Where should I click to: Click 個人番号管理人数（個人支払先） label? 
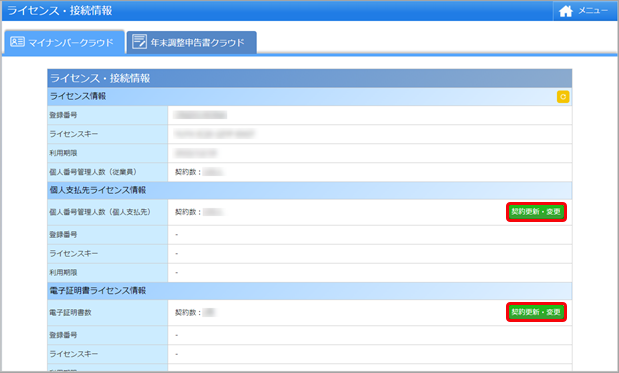[100, 212]
